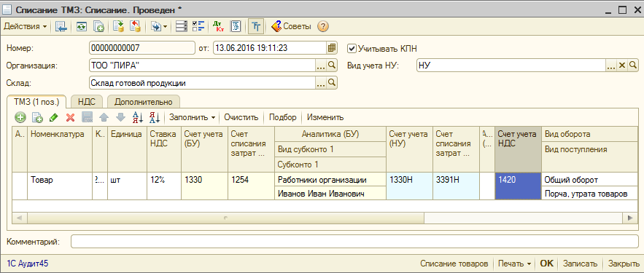This screenshot has width=644, height=273.
Task: Switch to ТМЗ (1 поз.) tab
Action: click(x=37, y=102)
